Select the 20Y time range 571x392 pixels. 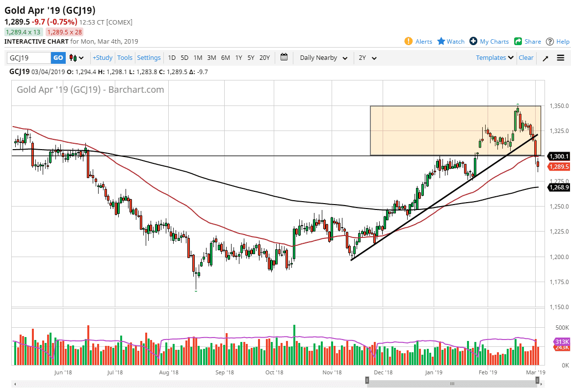point(265,57)
